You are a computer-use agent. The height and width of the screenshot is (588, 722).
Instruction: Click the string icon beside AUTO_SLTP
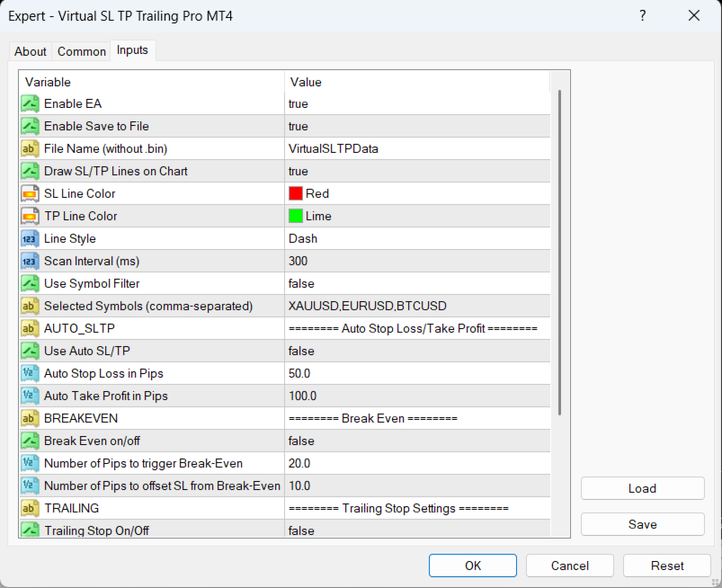30,328
